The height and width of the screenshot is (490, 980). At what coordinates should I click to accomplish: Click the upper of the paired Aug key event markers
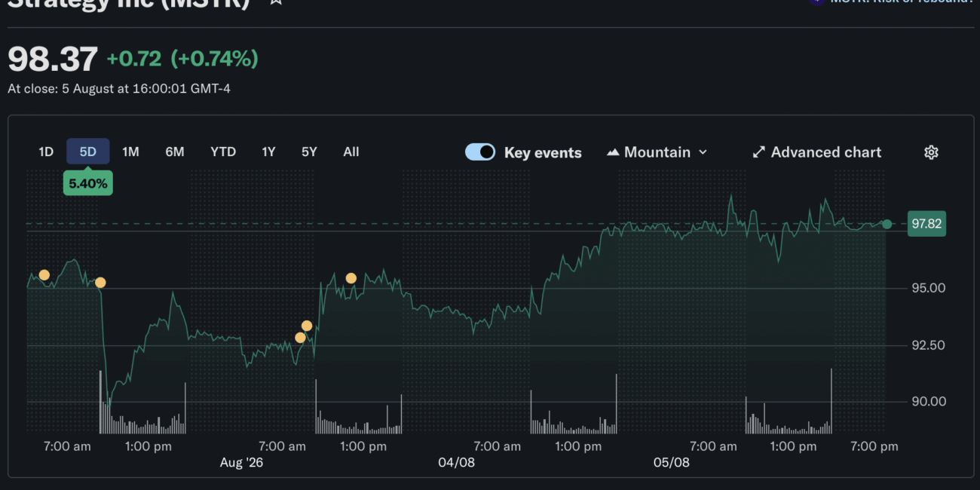click(x=307, y=326)
